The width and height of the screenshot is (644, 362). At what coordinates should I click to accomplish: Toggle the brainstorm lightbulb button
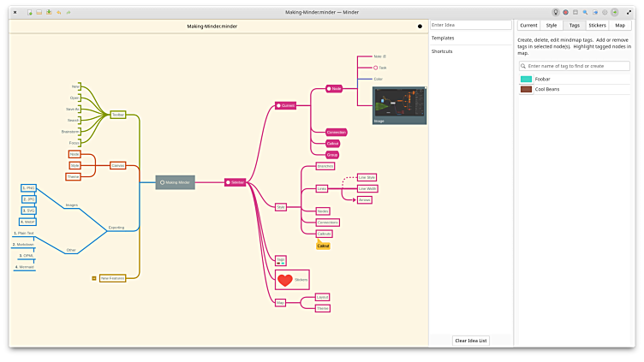click(556, 13)
